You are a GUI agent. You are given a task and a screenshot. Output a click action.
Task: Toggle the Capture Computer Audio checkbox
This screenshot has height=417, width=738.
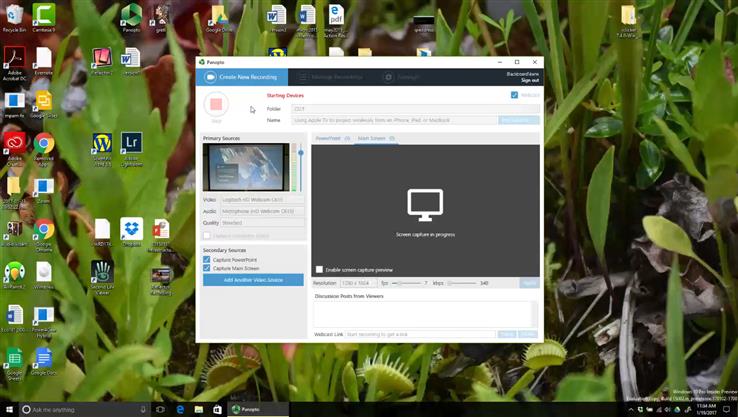[207, 235]
